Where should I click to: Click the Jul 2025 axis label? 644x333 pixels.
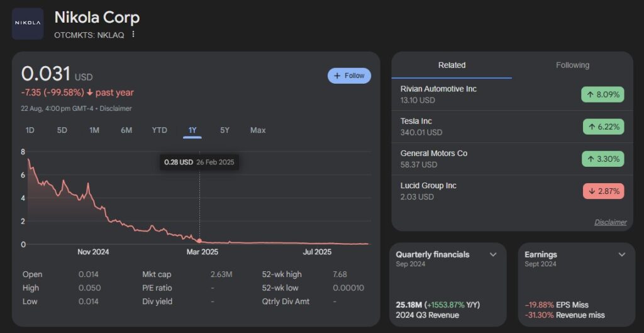317,252
